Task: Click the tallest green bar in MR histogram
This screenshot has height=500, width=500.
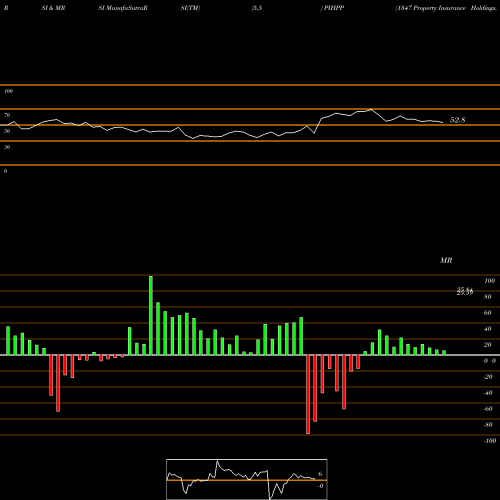Action: click(x=151, y=315)
